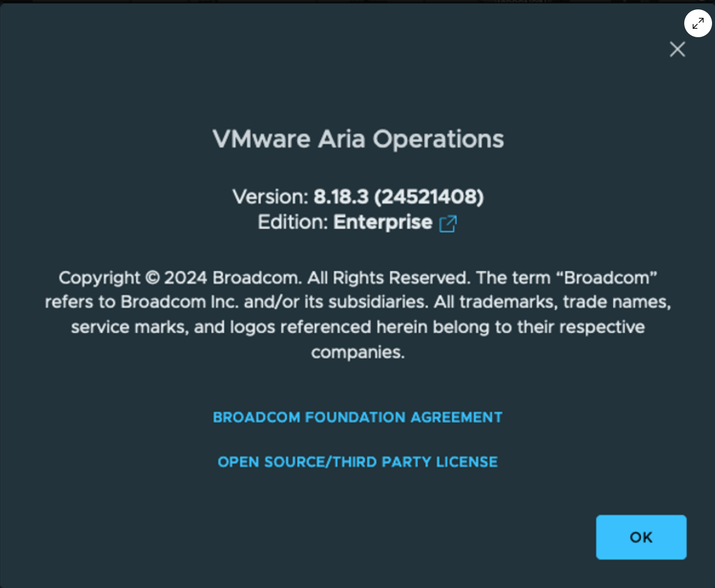
Task: Click the © copyright symbol
Action: click(x=152, y=278)
